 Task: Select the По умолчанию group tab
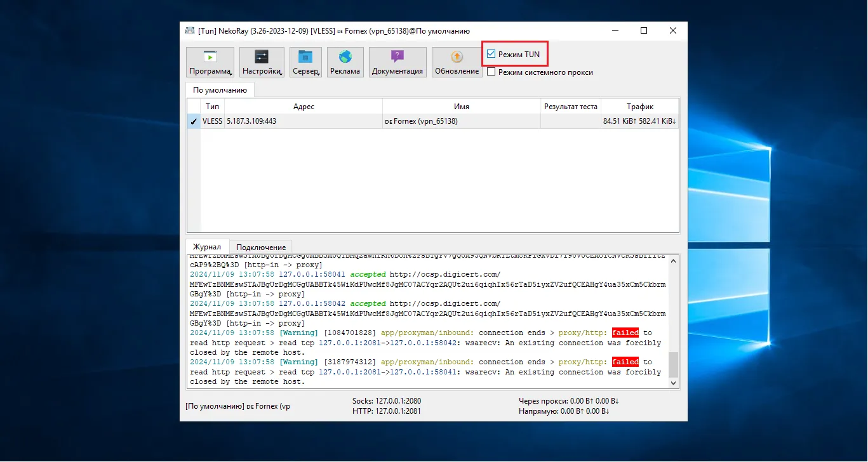[220, 90]
